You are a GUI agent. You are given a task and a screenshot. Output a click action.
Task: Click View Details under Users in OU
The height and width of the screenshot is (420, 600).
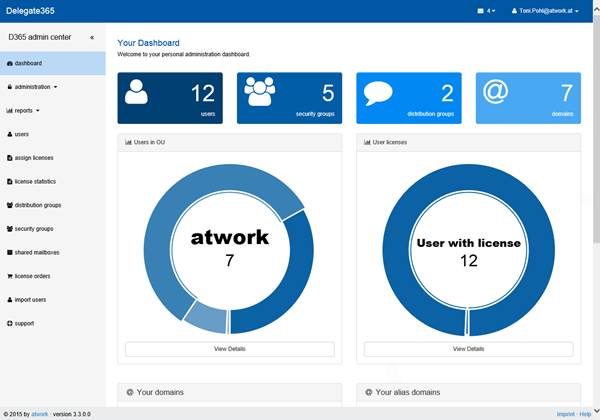229,349
